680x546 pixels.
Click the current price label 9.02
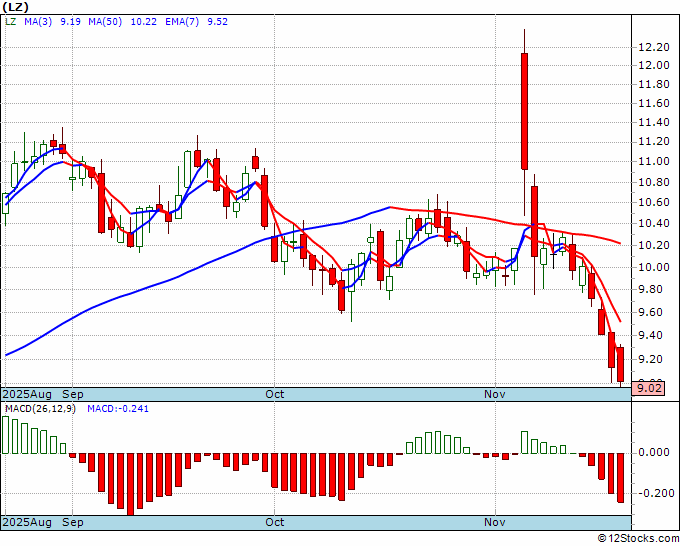649,388
